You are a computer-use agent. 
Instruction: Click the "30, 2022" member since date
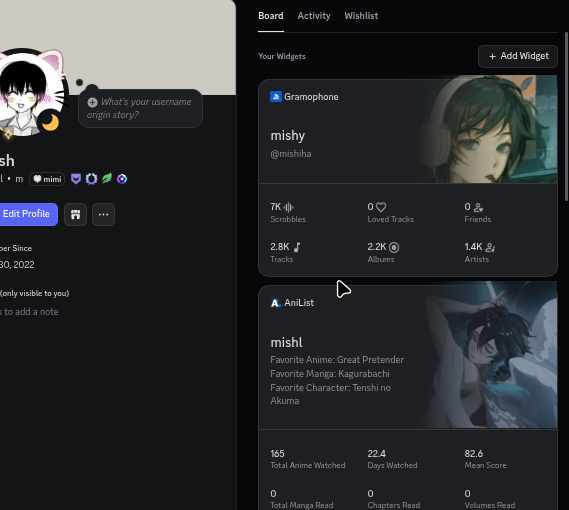17,265
